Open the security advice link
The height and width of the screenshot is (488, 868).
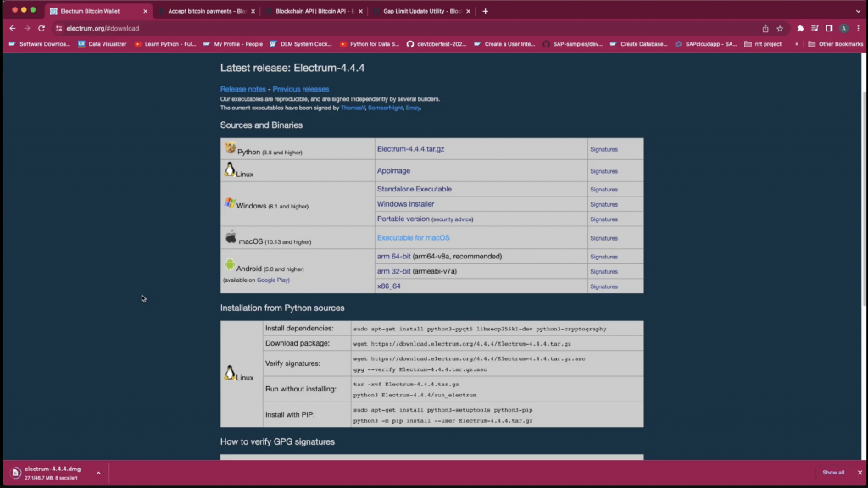[x=453, y=219]
